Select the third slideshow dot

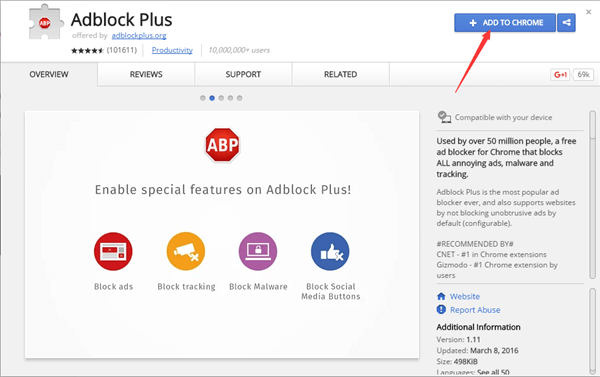tap(221, 98)
